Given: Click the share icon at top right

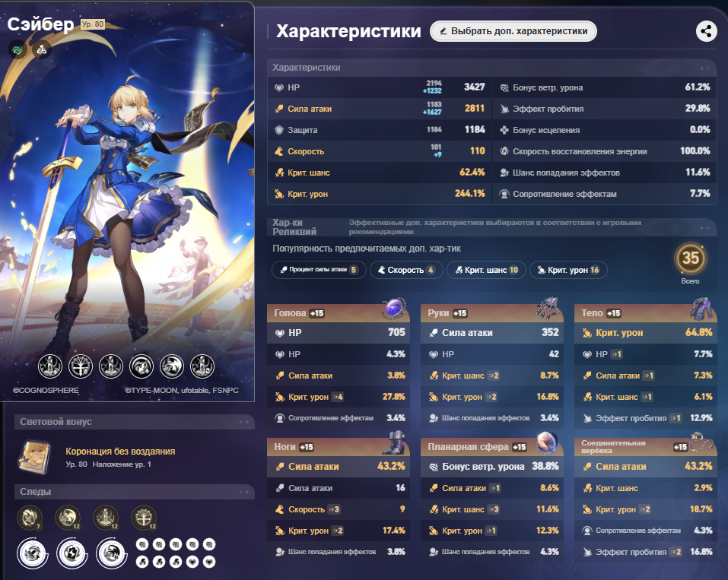Looking at the screenshot, I should tap(706, 31).
